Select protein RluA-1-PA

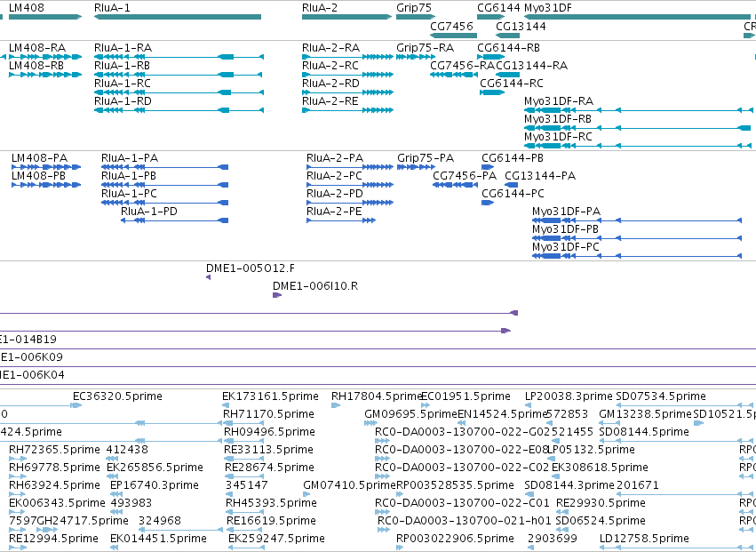pos(165,167)
